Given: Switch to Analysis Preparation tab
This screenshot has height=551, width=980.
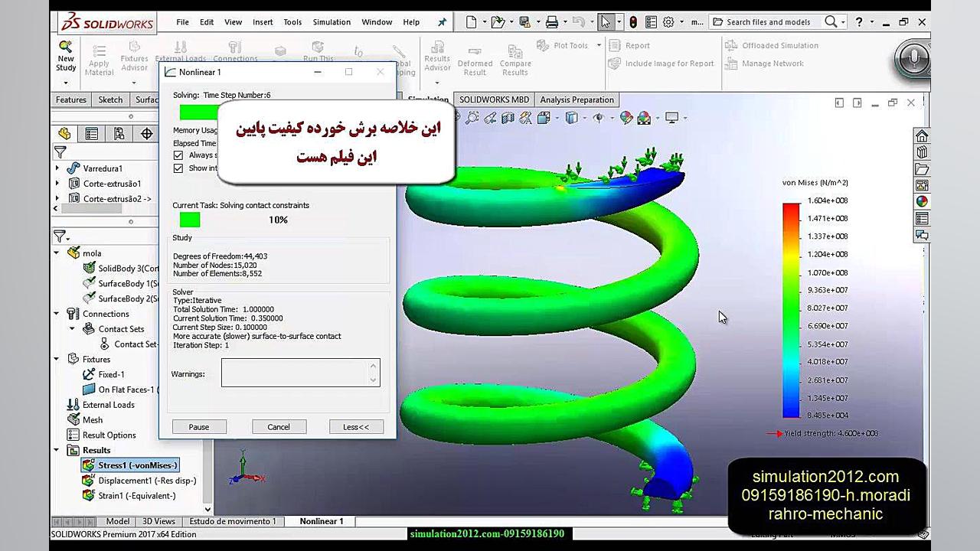Looking at the screenshot, I should [577, 100].
